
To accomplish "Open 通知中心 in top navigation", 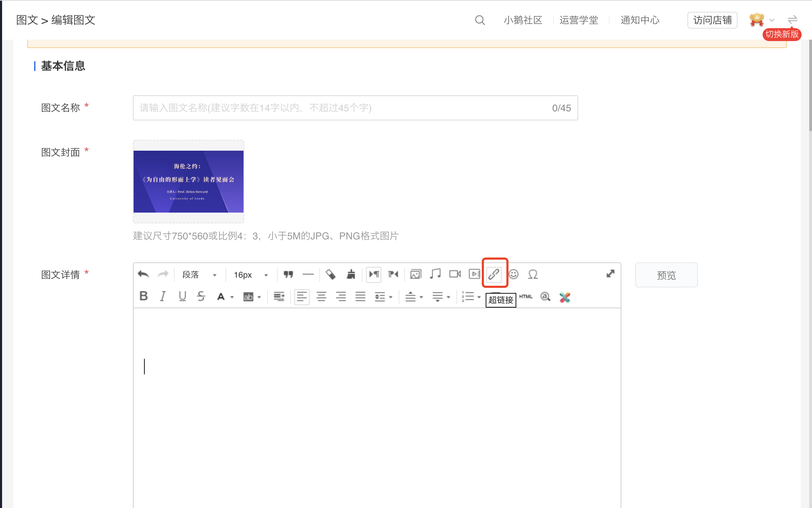I will pyautogui.click(x=639, y=20).
